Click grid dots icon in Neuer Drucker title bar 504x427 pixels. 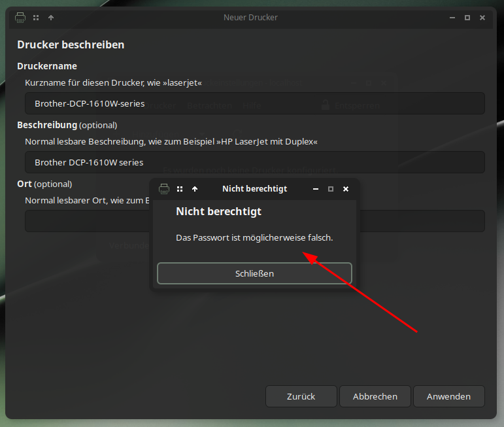(x=36, y=18)
